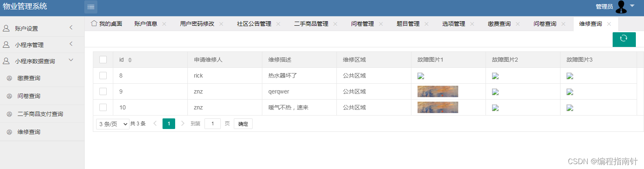Expand the 账户设置 sidebar menu

click(x=71, y=27)
